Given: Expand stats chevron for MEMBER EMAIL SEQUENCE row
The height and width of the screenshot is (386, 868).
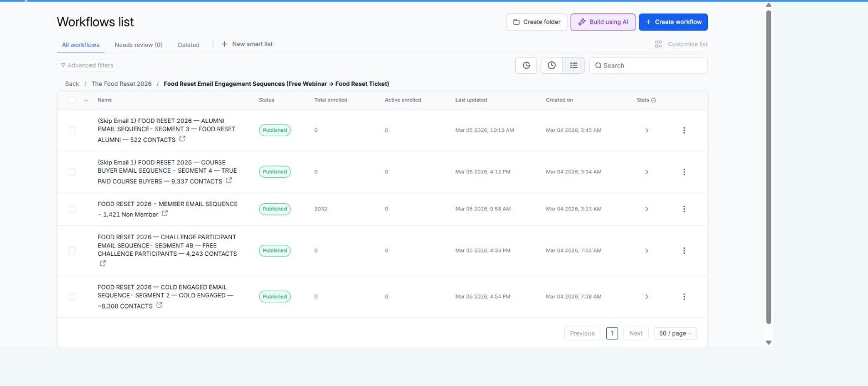Looking at the screenshot, I should 646,209.
